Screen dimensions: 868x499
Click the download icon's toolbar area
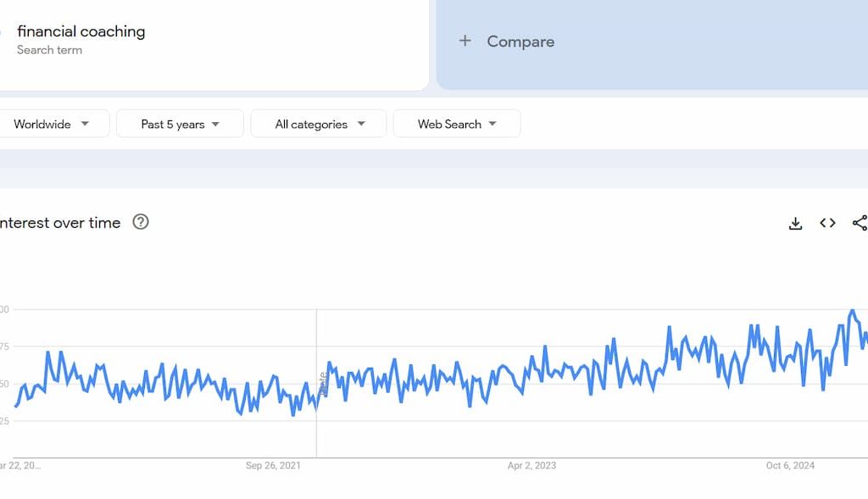pos(795,223)
